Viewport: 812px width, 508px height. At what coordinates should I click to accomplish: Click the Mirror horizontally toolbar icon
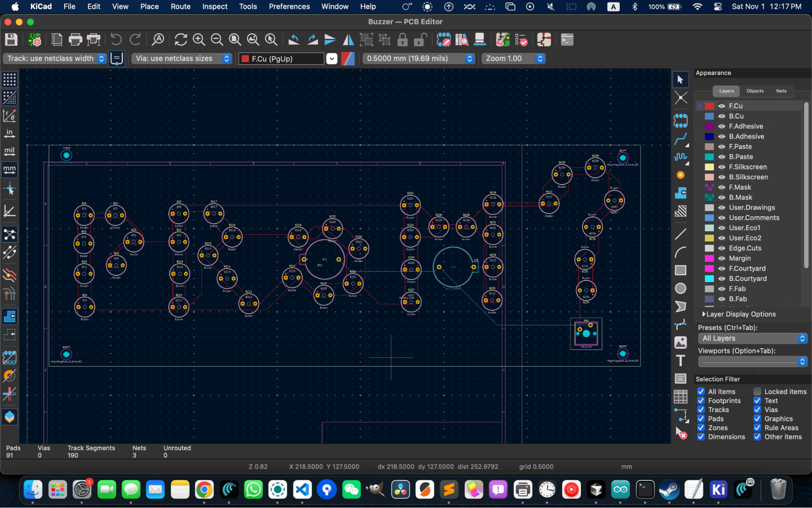[x=349, y=40]
